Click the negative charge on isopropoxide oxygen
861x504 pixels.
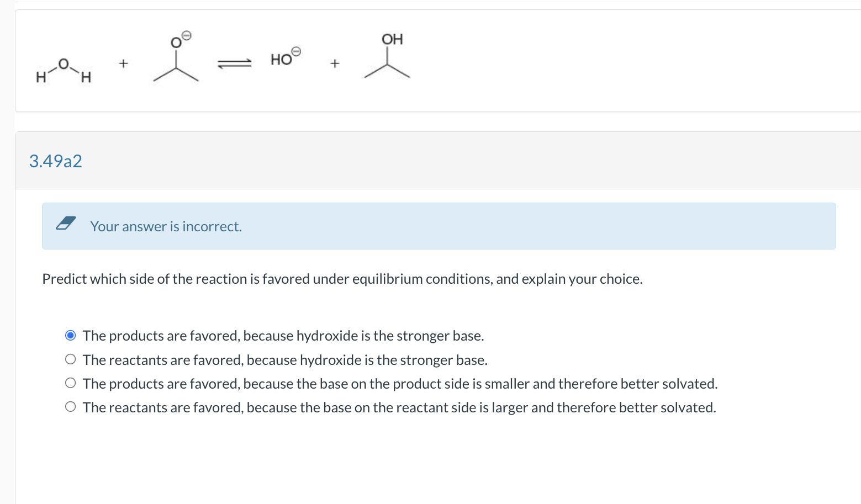(187, 36)
